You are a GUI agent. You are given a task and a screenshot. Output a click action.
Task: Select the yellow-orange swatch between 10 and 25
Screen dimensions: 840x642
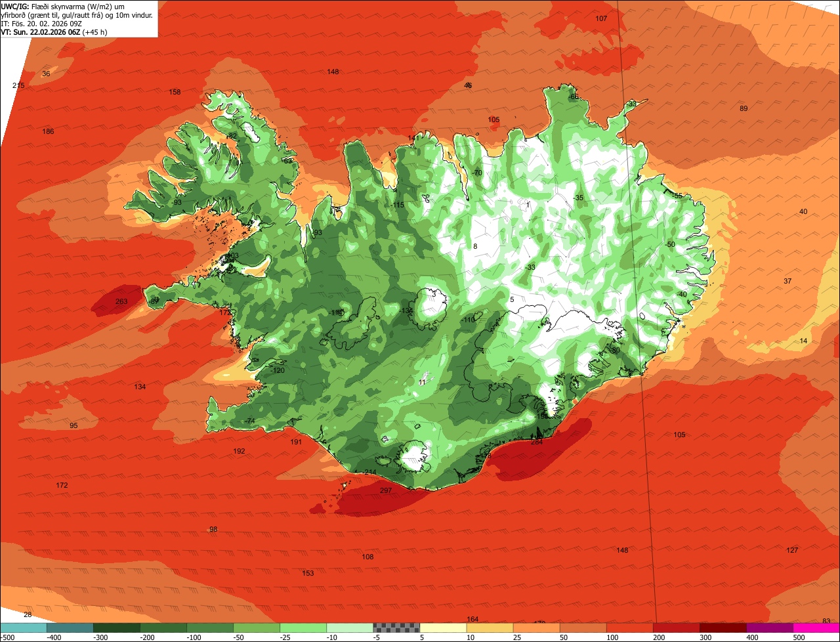(x=490, y=628)
